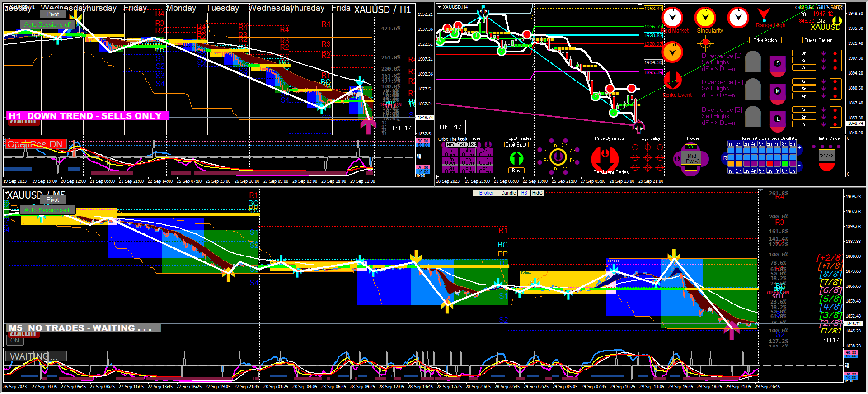Click the 1947.42 Initial Value box
The image size is (868, 394).
(827, 156)
